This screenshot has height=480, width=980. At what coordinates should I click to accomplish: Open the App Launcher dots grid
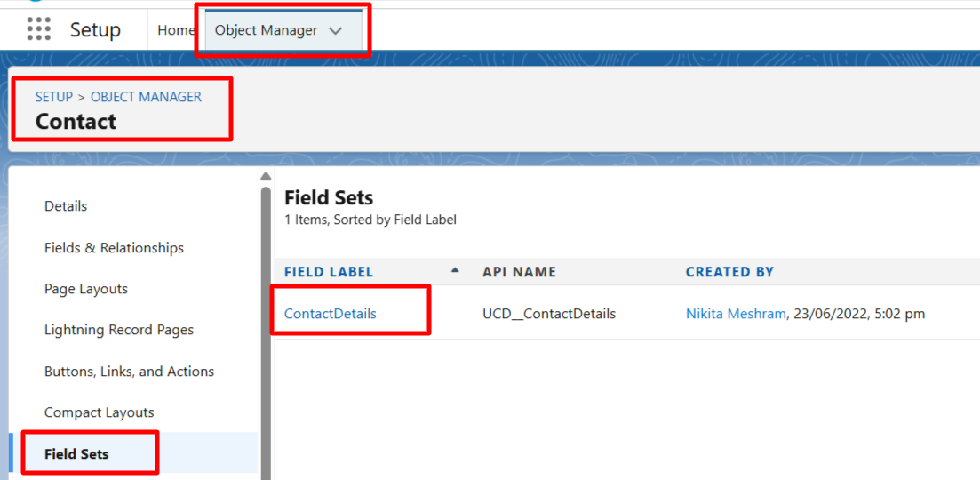[x=39, y=29]
